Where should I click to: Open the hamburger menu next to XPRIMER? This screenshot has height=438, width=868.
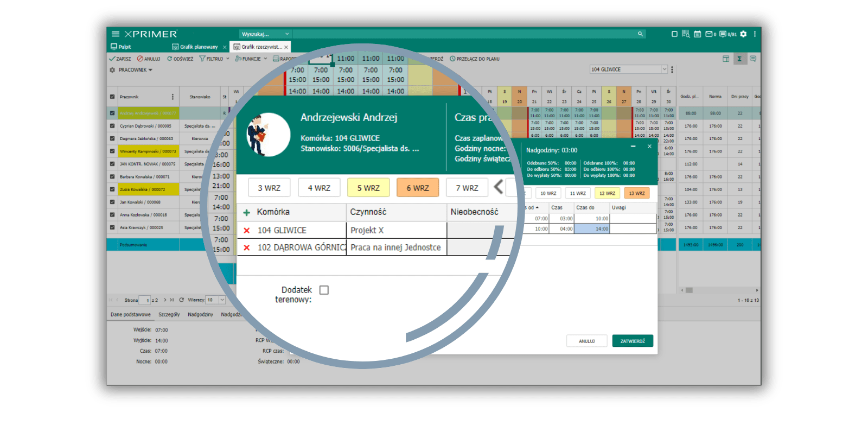(115, 34)
